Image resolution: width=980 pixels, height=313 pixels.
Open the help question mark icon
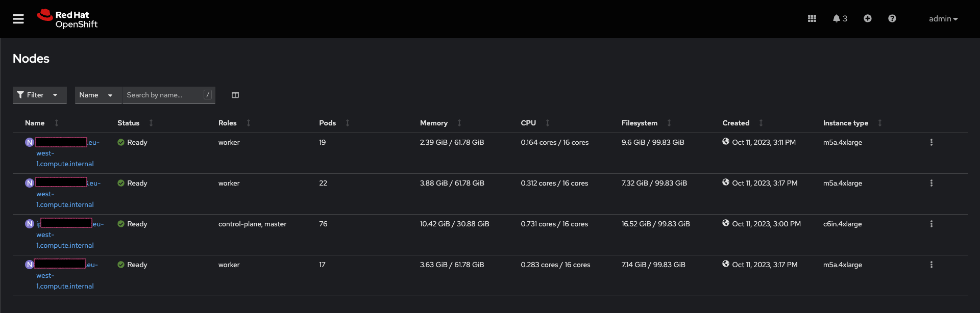[892, 18]
